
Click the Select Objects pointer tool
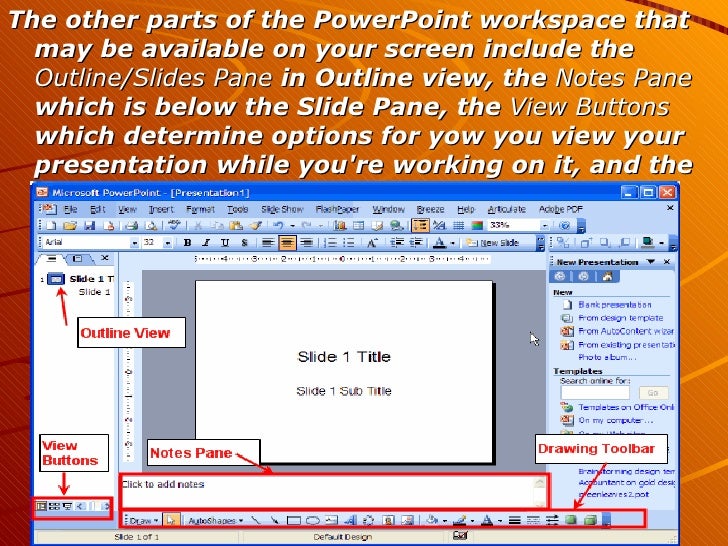(171, 520)
